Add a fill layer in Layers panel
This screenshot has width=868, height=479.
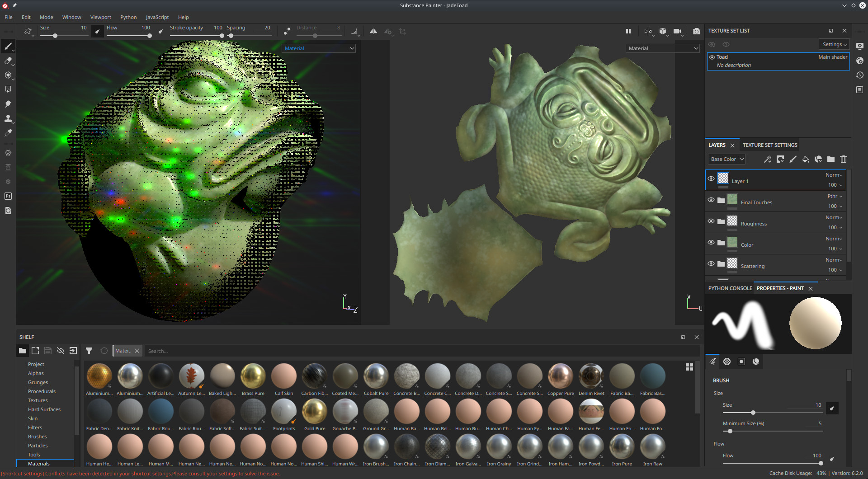(805, 159)
